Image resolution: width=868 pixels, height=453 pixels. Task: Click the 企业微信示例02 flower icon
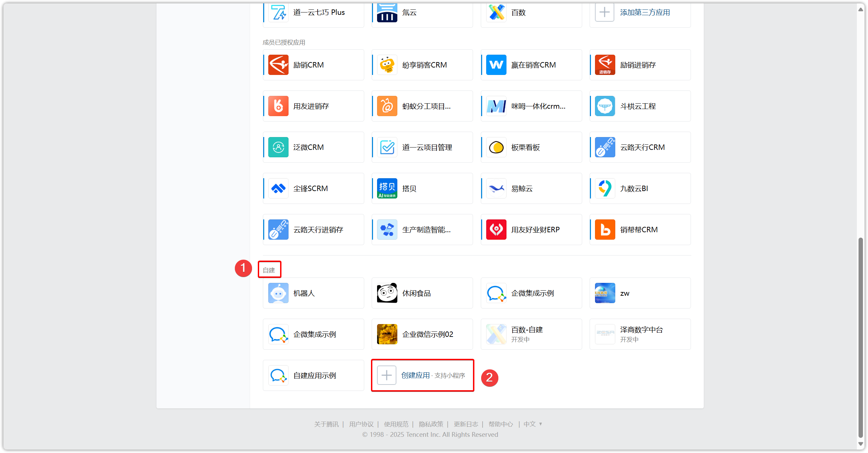click(x=387, y=334)
